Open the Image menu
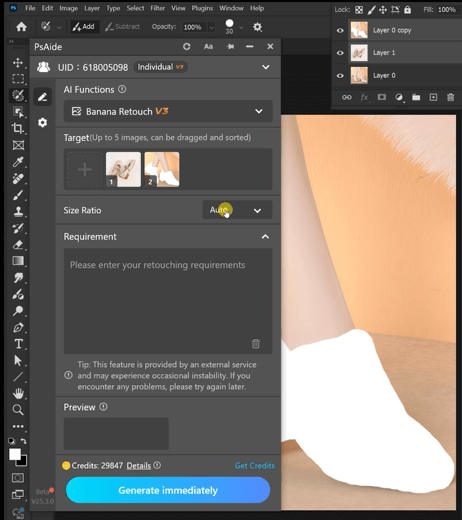Image resolution: width=462 pixels, height=520 pixels. click(69, 8)
